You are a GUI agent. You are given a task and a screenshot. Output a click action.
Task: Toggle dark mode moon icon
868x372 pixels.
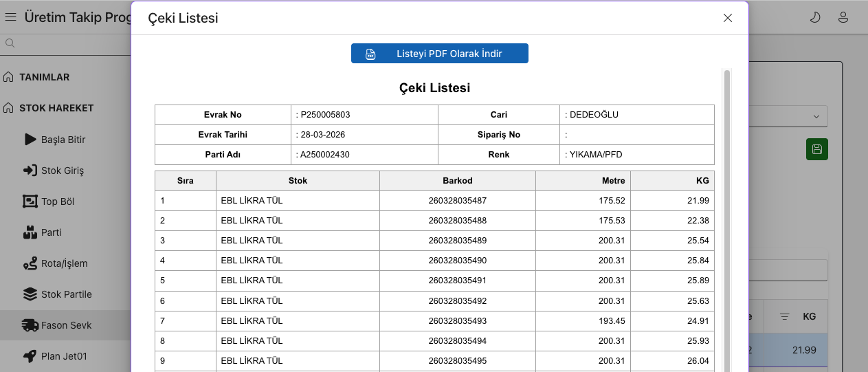[815, 17]
